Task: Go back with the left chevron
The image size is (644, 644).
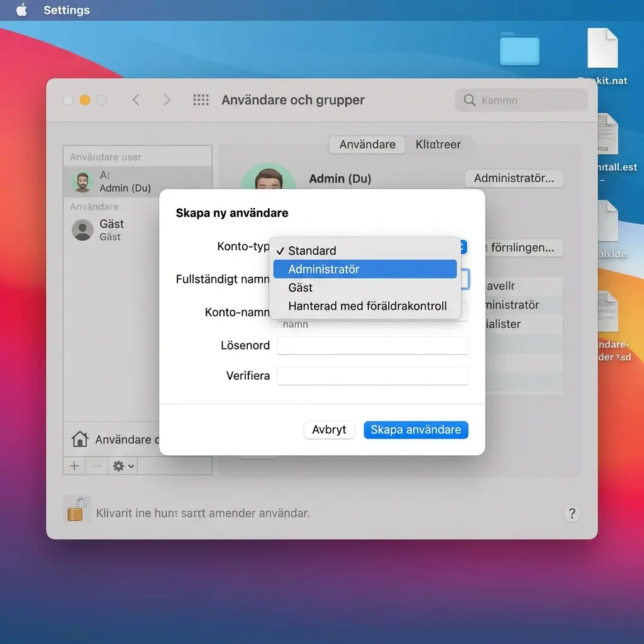Action: tap(136, 100)
